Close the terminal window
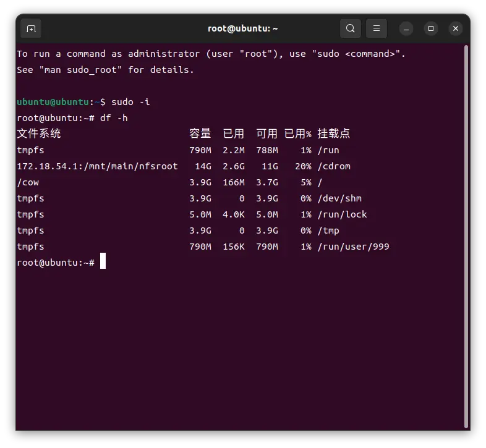Viewport: 486px width, 448px height. point(456,28)
